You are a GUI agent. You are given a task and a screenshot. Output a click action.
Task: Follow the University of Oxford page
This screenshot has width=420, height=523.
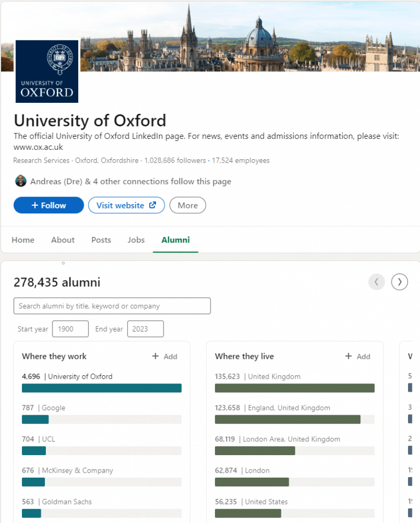pos(49,205)
